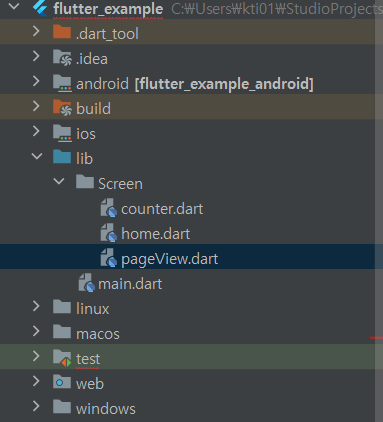Click the Dart file icon of pageView.dart
The image size is (383, 422).
point(109,258)
